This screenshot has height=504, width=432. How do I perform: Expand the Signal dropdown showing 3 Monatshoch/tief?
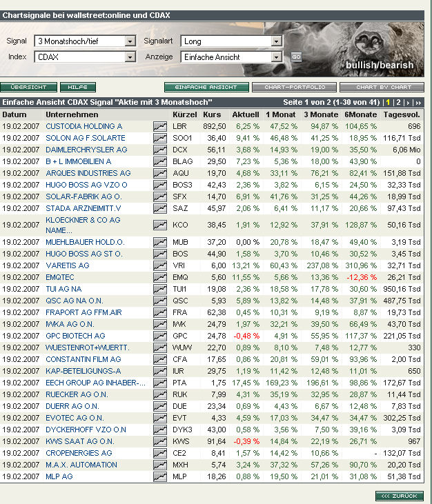click(130, 41)
